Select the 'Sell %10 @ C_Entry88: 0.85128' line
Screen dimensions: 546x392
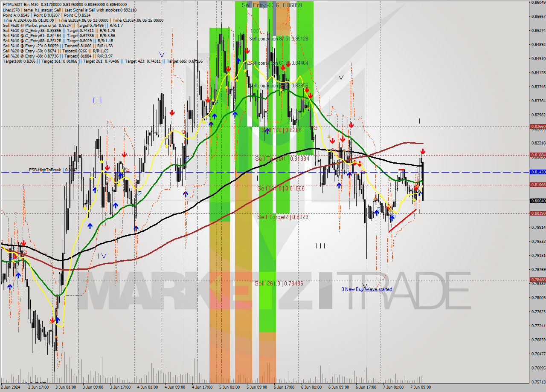pyautogui.click(x=58, y=40)
